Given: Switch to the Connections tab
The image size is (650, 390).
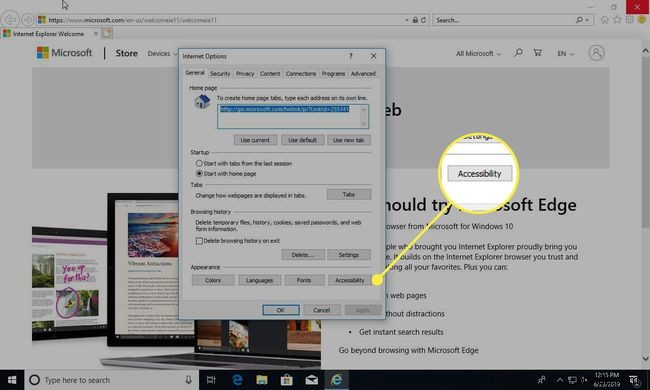Looking at the screenshot, I should coord(301,73).
